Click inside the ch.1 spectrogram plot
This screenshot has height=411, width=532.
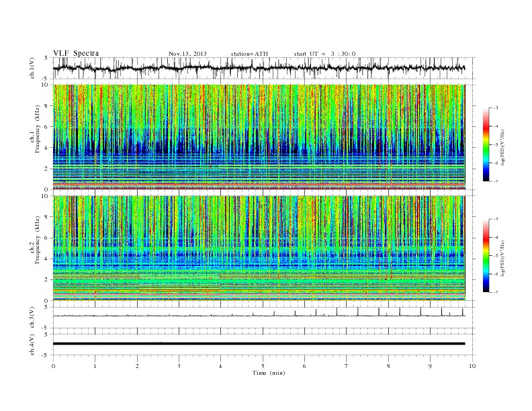pyautogui.click(x=259, y=137)
